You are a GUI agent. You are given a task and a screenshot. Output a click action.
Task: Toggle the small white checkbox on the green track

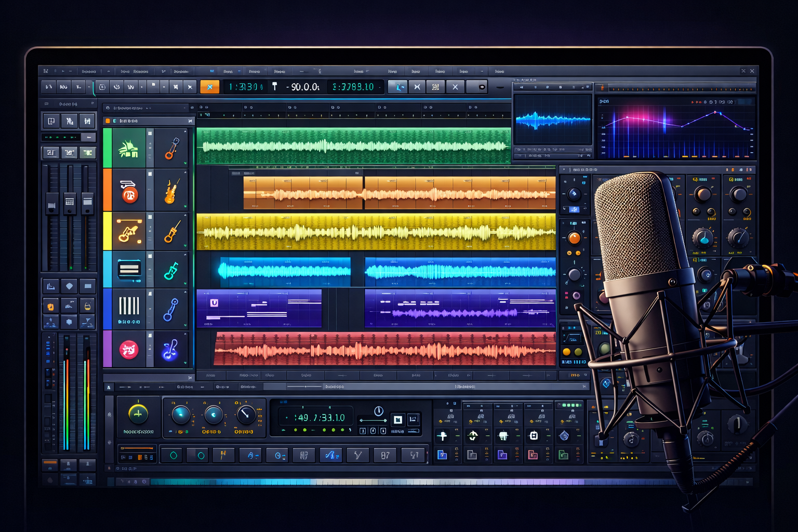tap(150, 134)
